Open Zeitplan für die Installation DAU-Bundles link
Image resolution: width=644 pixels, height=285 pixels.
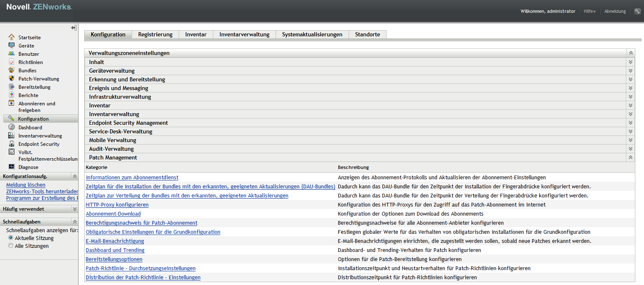tap(210, 186)
